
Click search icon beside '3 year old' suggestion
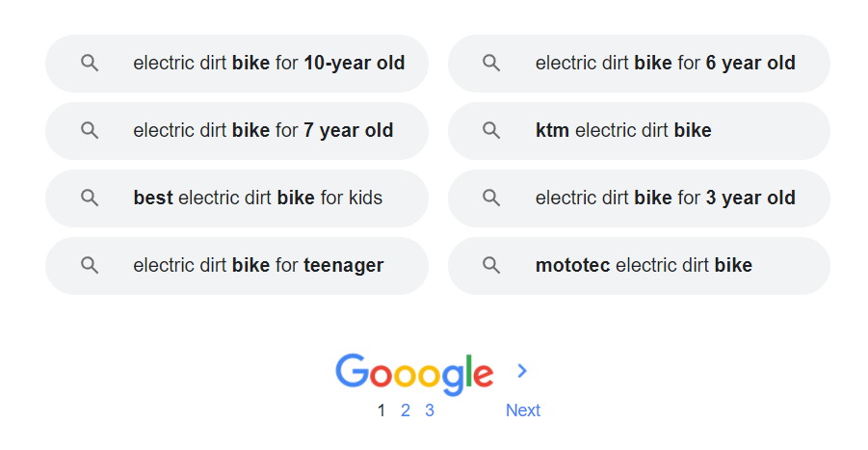(x=491, y=199)
